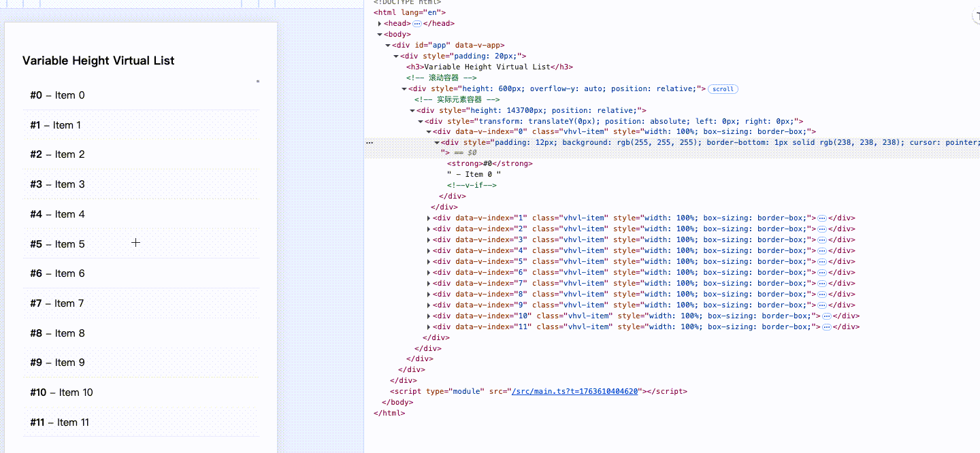
Task: Click ellipsis badge on data-v-index="11" row
Action: coord(827,327)
